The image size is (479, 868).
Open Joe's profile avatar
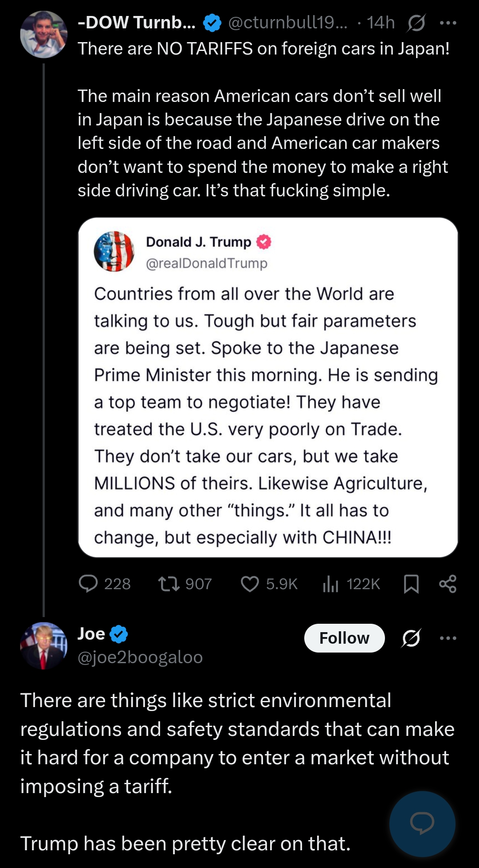(x=43, y=645)
